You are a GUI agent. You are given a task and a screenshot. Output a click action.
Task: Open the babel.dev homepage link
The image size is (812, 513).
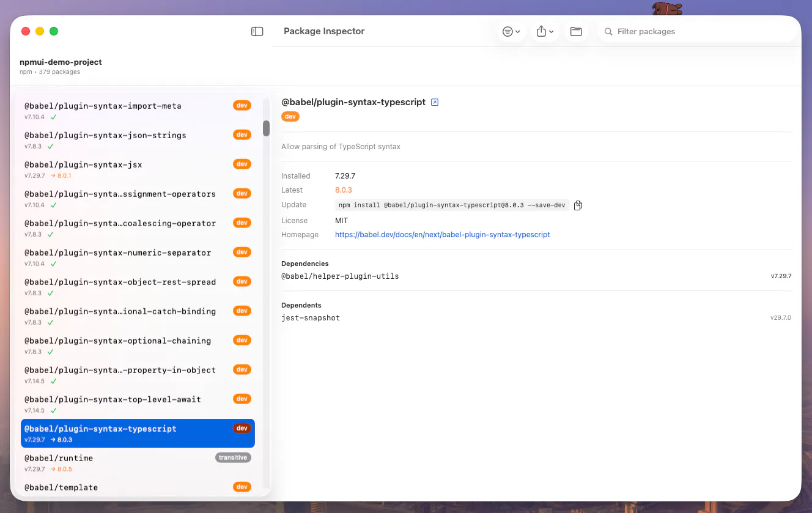[x=443, y=235]
